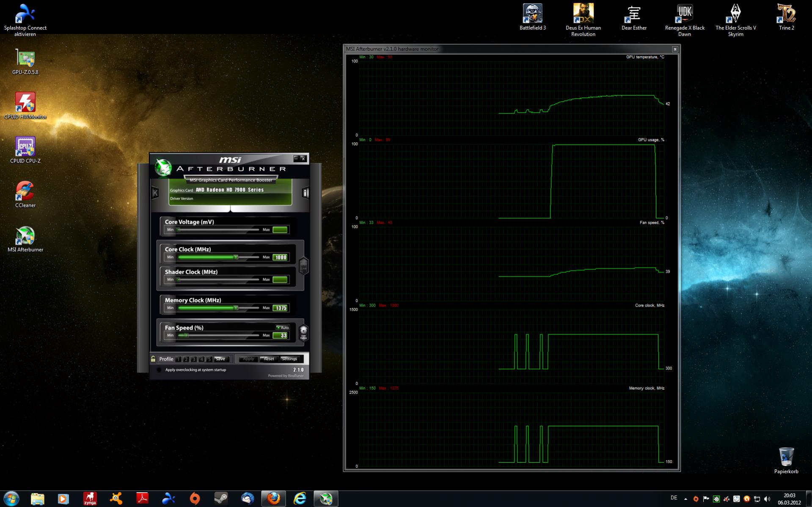Viewport: 812px width, 507px height.
Task: Open the network tray icon
Action: tap(757, 499)
